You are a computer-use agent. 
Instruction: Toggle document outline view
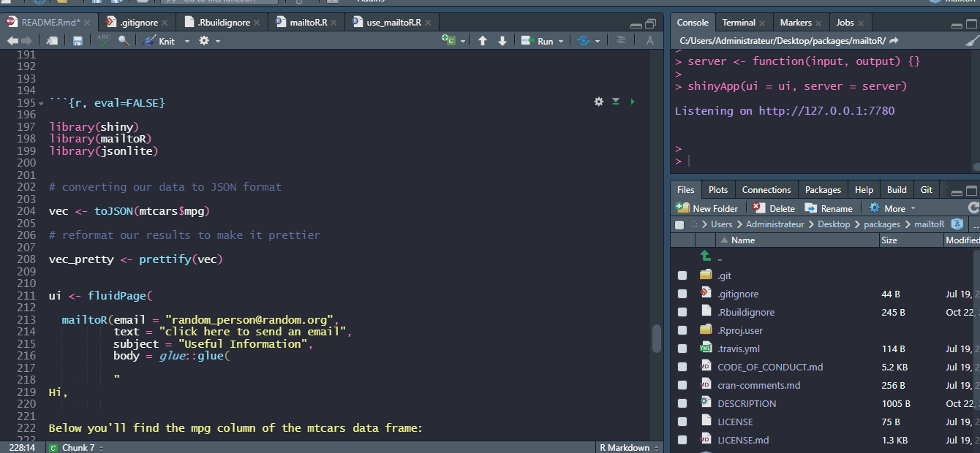tap(621, 41)
